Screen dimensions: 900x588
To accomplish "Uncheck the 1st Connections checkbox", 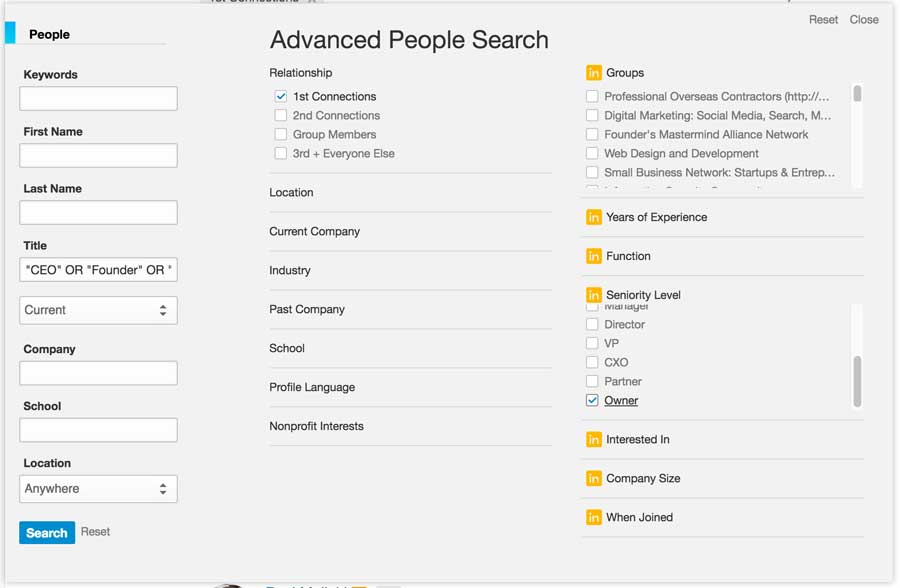I will tap(281, 96).
